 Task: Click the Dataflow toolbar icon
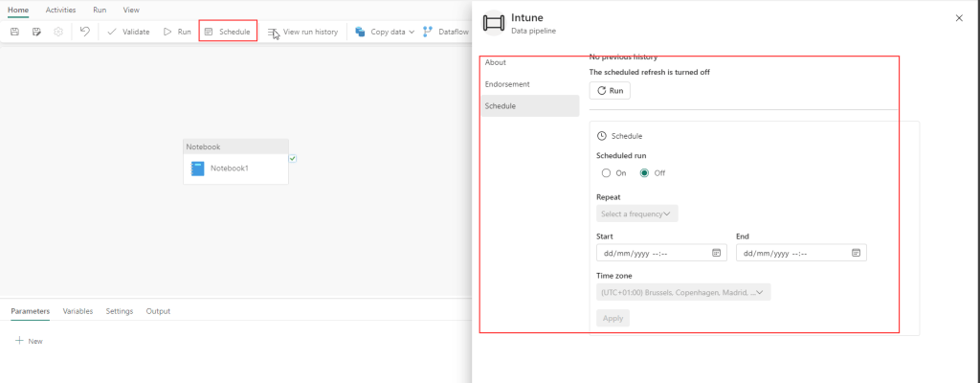(x=428, y=32)
